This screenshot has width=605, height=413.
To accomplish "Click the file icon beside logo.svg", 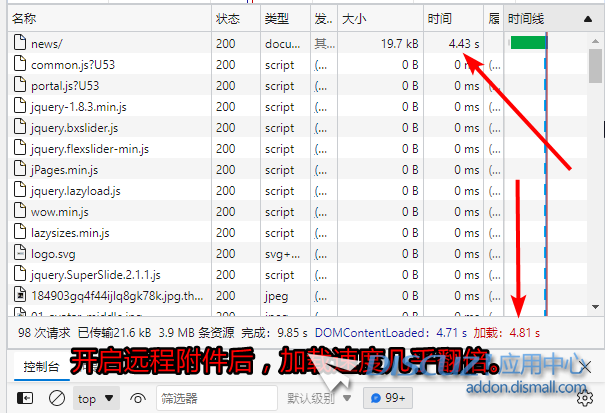I will pos(20,254).
